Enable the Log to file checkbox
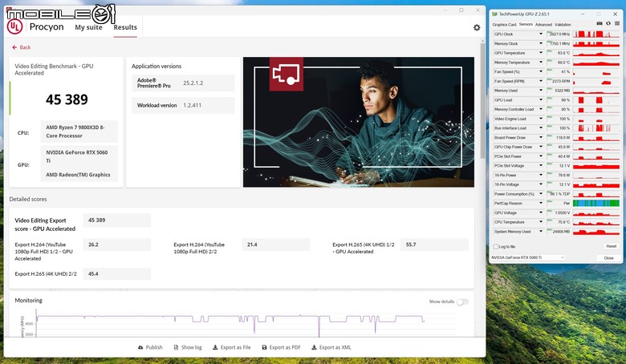Screen dimensions: 626x364 click(495, 246)
